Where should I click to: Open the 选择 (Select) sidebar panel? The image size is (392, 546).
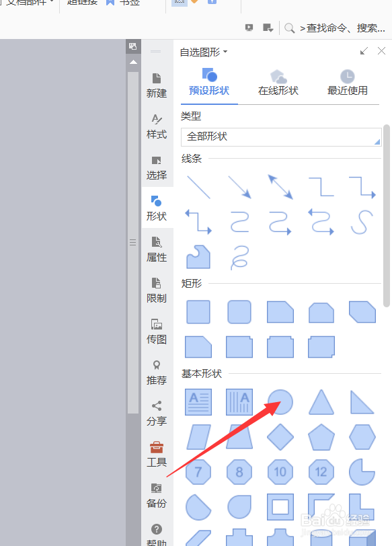(157, 167)
